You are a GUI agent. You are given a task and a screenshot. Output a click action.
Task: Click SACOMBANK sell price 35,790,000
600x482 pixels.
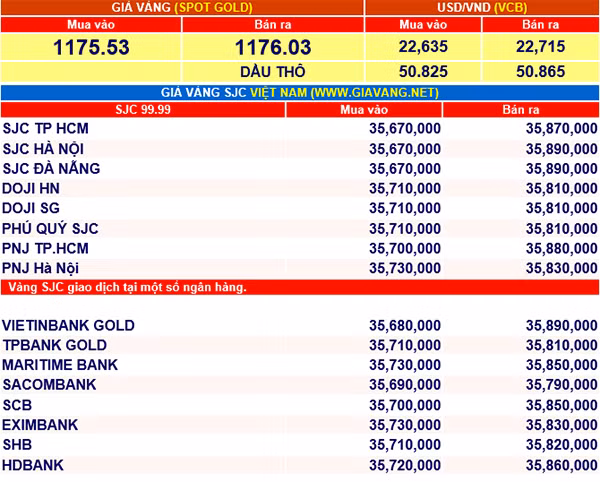(x=561, y=385)
